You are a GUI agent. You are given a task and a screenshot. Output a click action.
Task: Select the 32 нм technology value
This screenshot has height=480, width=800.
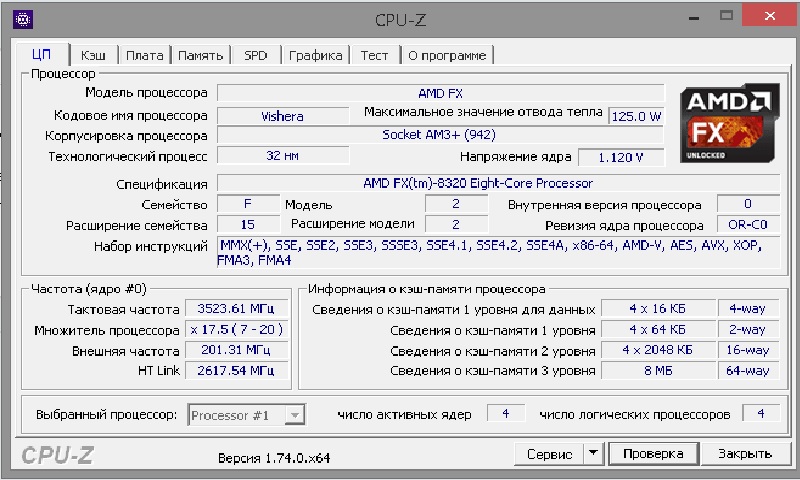[283, 156]
